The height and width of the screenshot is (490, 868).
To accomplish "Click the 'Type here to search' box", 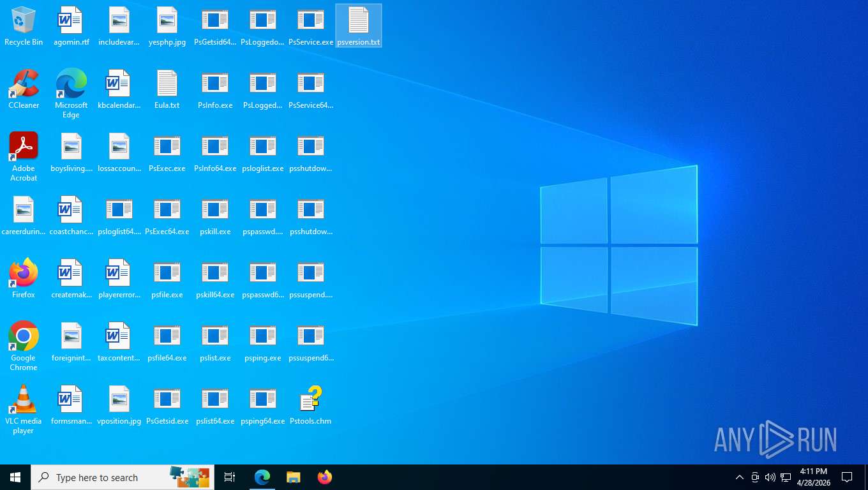I will point(123,477).
